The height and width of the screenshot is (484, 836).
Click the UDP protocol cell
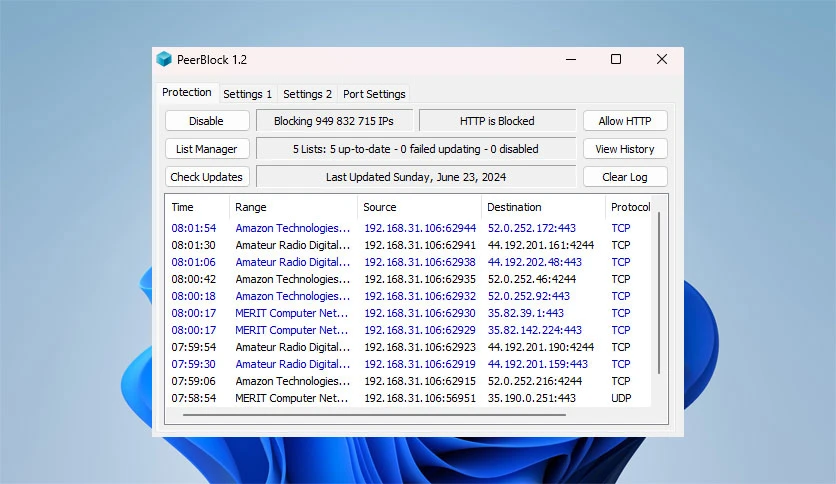point(621,398)
